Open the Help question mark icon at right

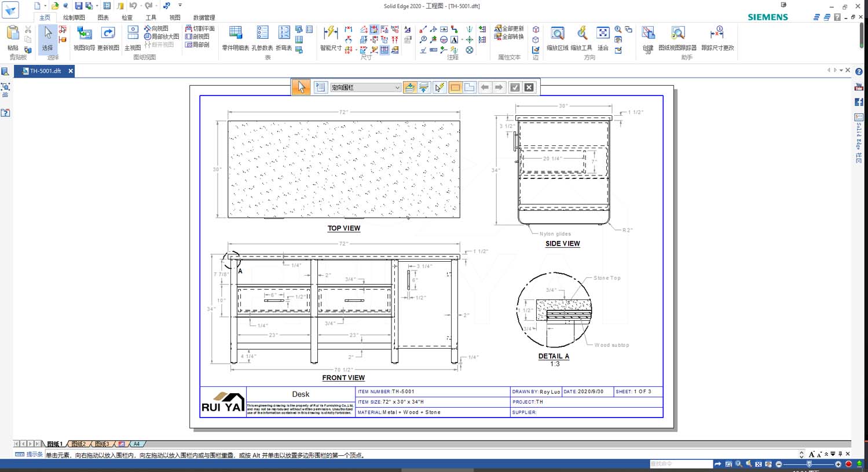click(859, 72)
